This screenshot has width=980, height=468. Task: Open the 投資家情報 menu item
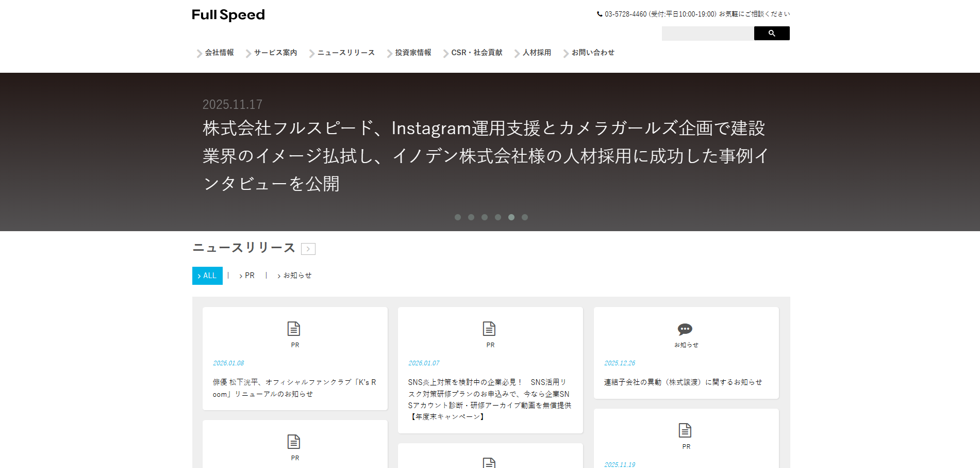click(412, 52)
